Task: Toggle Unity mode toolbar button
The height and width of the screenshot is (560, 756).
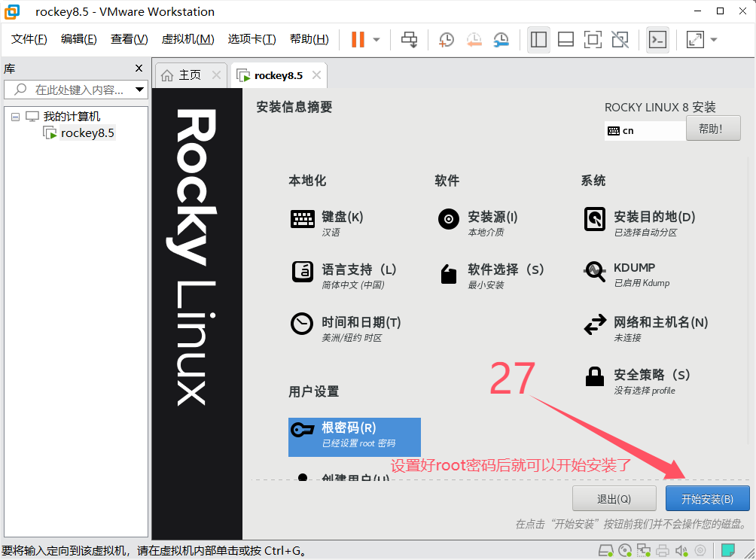Action: click(x=620, y=40)
